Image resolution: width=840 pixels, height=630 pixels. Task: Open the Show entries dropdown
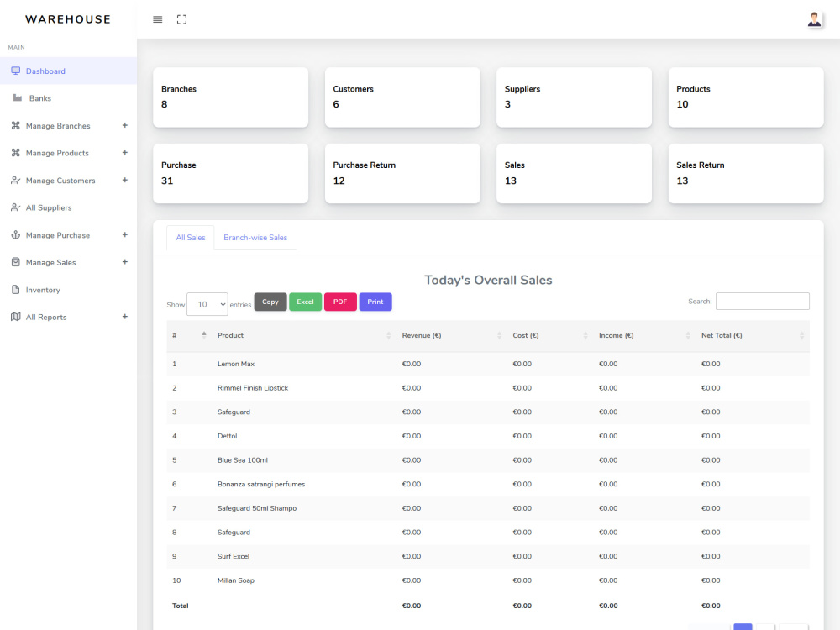coord(207,304)
